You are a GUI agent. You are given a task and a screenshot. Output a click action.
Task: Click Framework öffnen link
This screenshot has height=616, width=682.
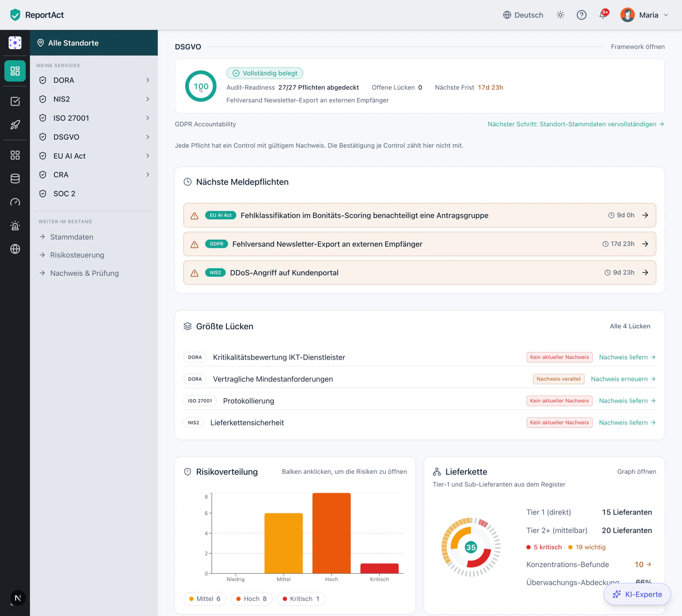click(637, 46)
